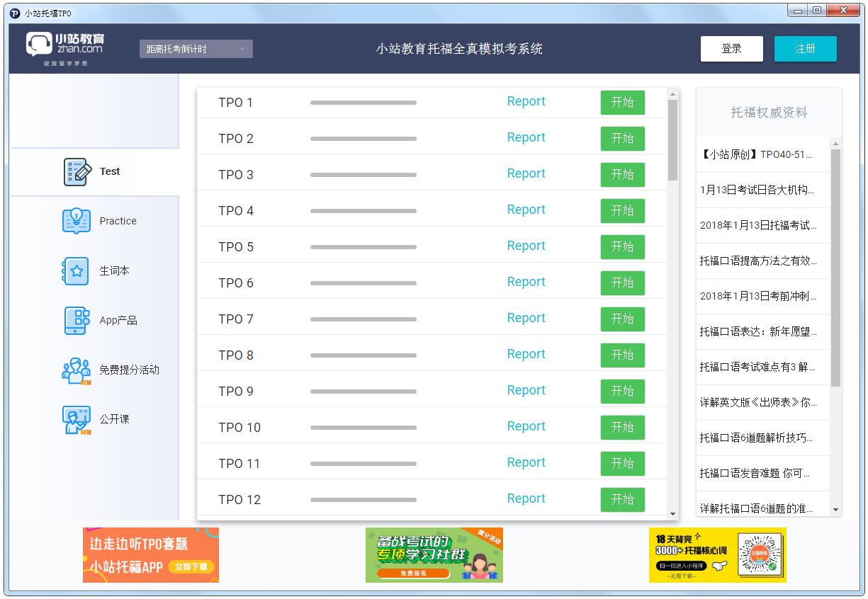The image size is (868, 599).
Task: Click the 小站教育 zhan.com logo
Action: tap(65, 49)
